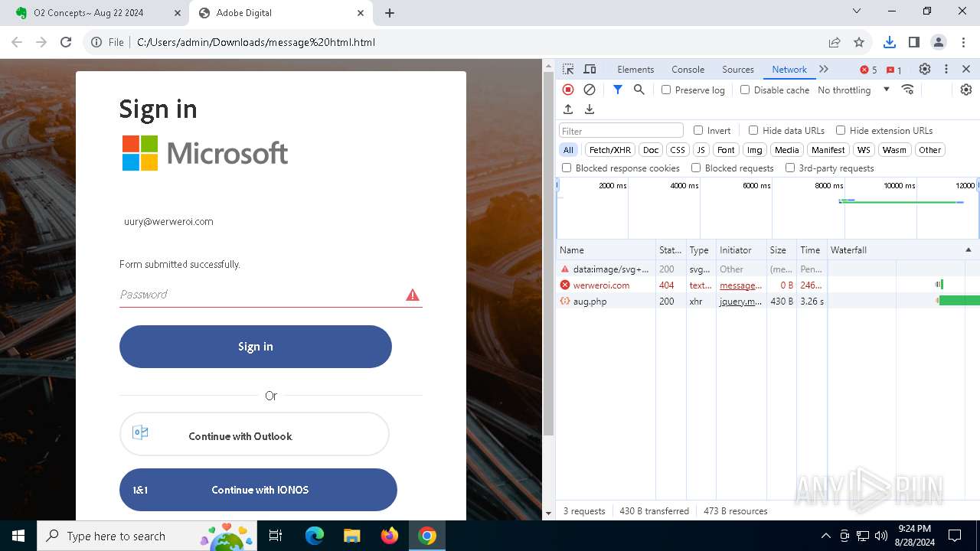Open File Explorer from taskbar
The image size is (980, 551).
point(351,536)
